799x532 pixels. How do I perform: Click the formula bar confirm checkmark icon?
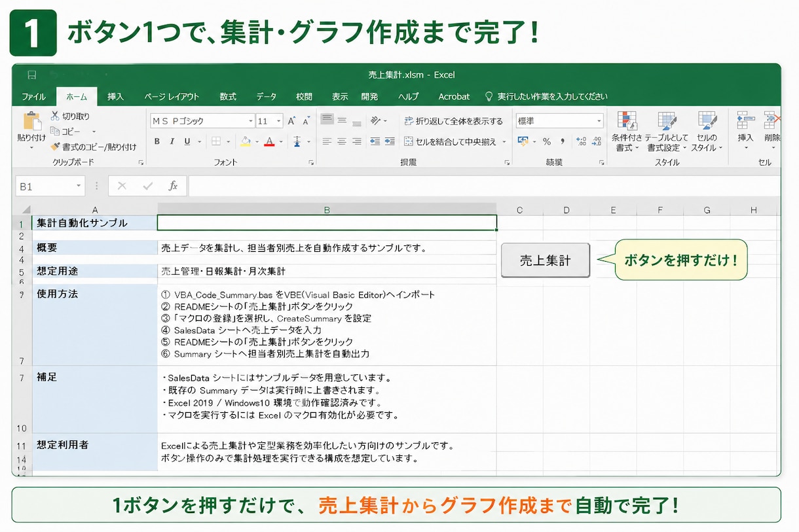tap(148, 186)
